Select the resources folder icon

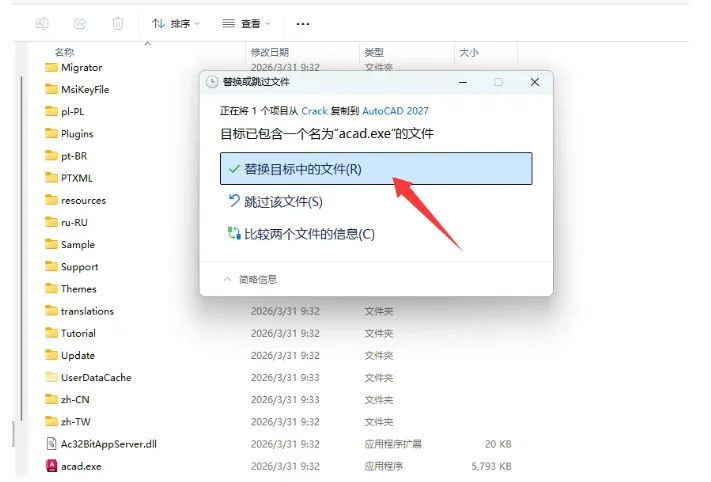pyautogui.click(x=51, y=200)
